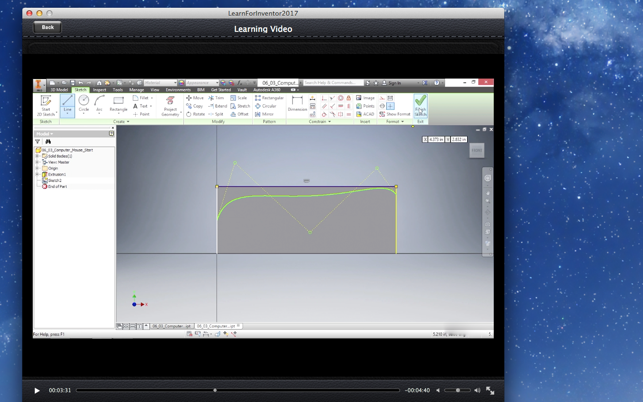Toggle fullscreen video mode

click(x=490, y=391)
